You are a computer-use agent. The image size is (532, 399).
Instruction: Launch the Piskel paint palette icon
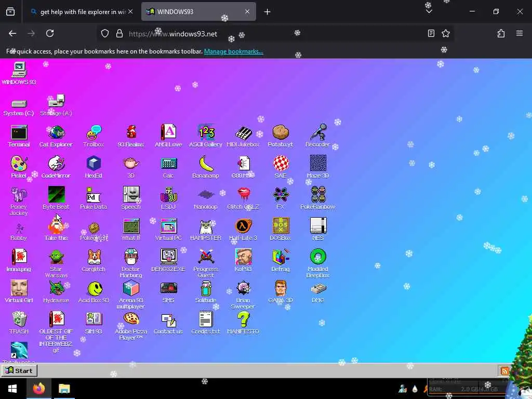(19, 167)
